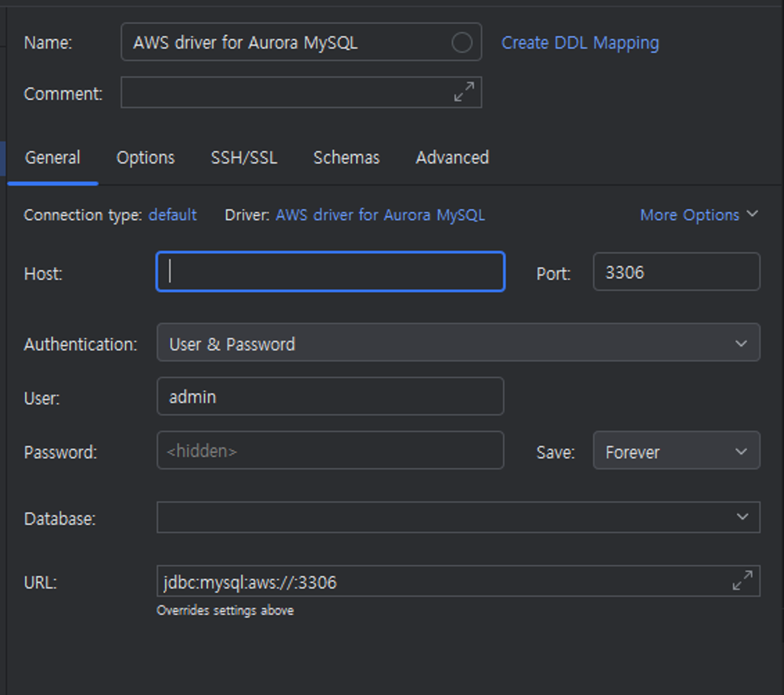Focus the Host input field
This screenshot has height=695, width=784.
[330, 272]
